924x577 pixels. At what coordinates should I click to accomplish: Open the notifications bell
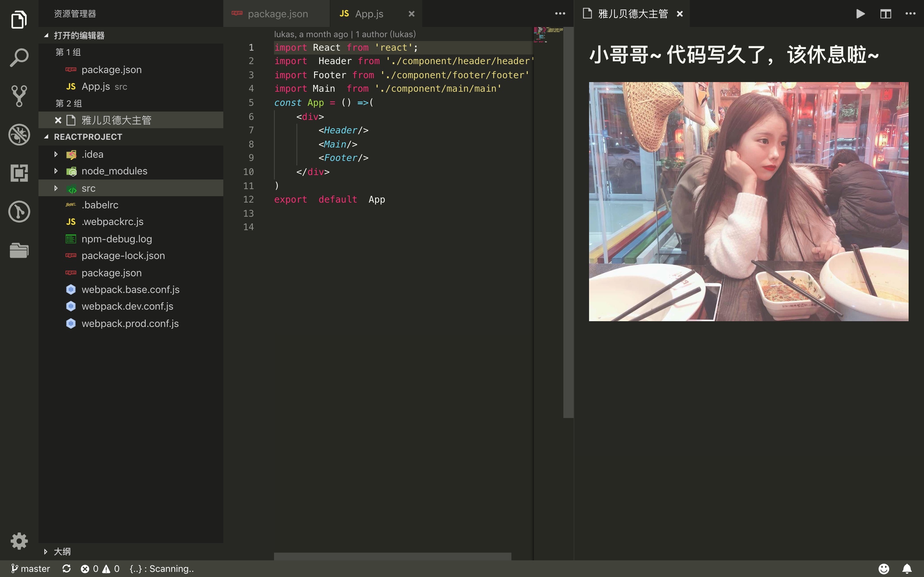tap(907, 569)
